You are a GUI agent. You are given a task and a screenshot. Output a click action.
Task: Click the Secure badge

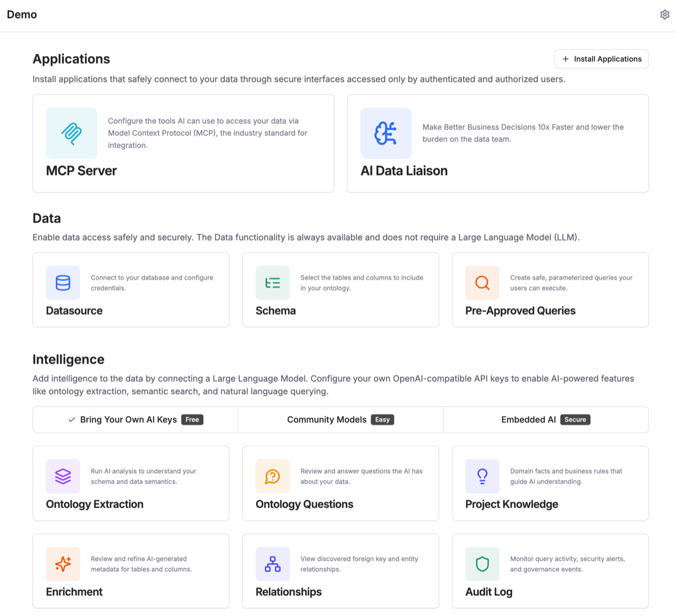[x=575, y=419]
